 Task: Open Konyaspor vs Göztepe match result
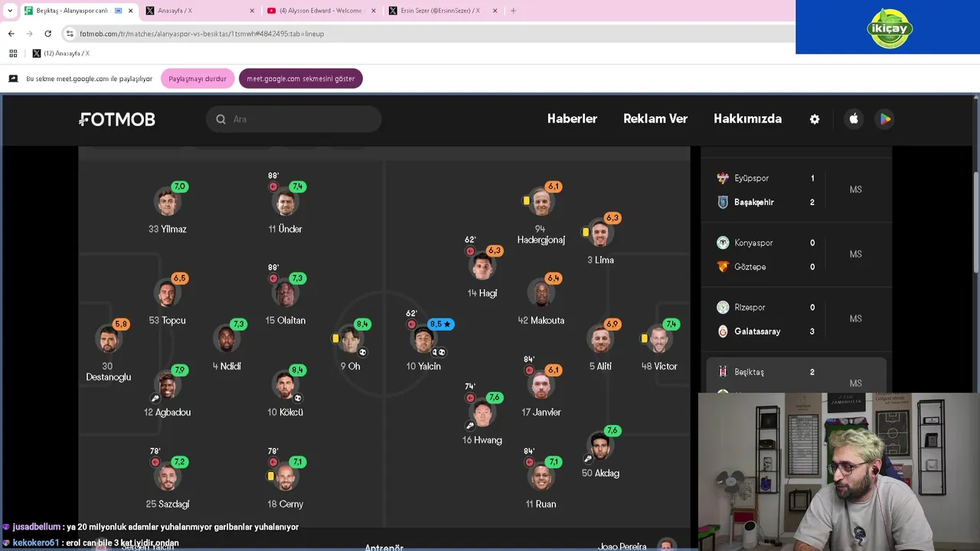tap(796, 255)
